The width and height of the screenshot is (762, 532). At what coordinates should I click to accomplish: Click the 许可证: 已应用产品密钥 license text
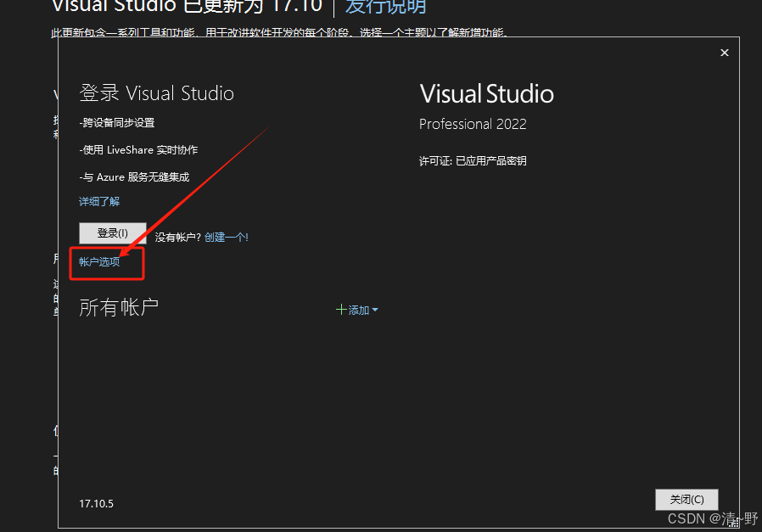click(x=473, y=161)
